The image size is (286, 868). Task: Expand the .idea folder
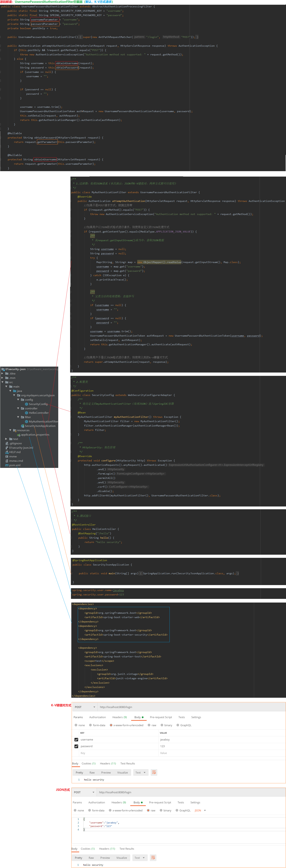[2, 373]
